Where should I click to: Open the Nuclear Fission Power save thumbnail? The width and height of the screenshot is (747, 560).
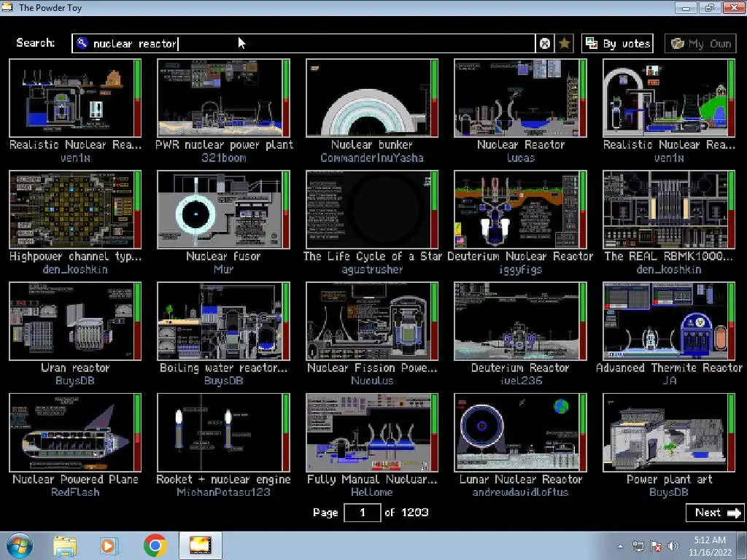pyautogui.click(x=372, y=321)
